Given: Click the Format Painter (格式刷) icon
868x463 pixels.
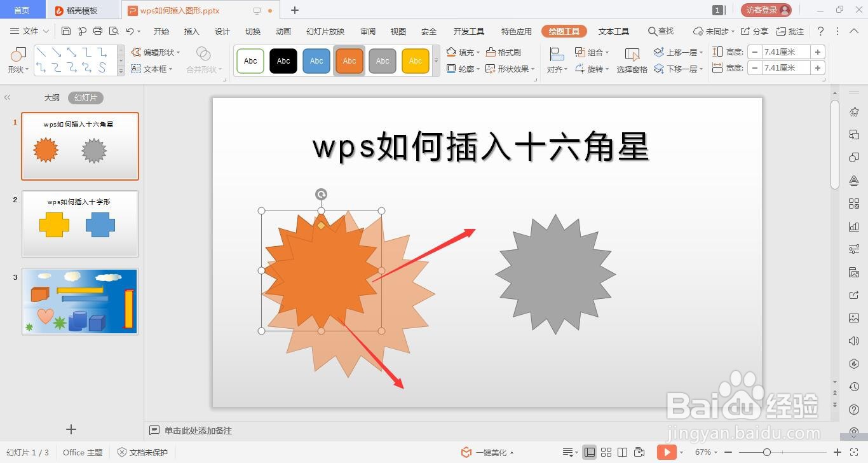Looking at the screenshot, I should pos(503,52).
